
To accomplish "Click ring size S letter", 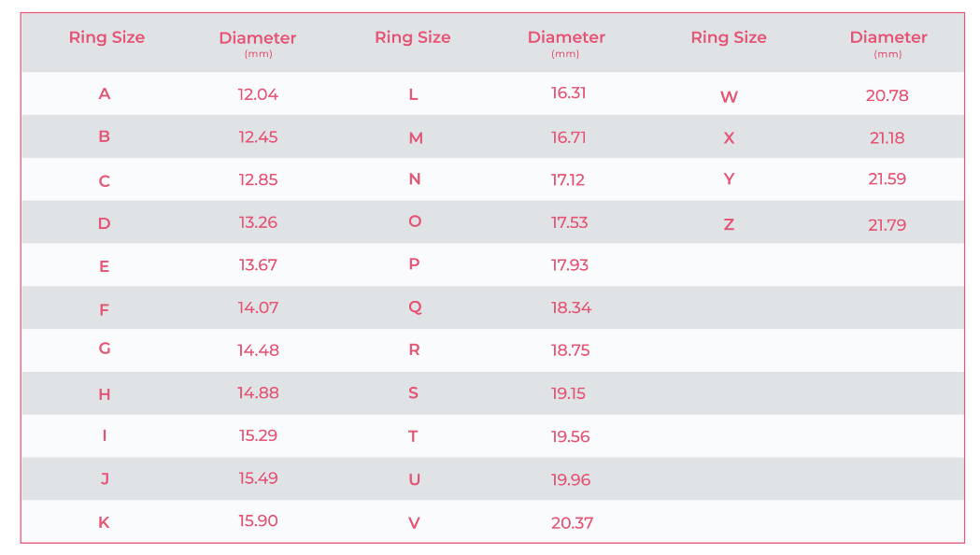I will (x=413, y=393).
